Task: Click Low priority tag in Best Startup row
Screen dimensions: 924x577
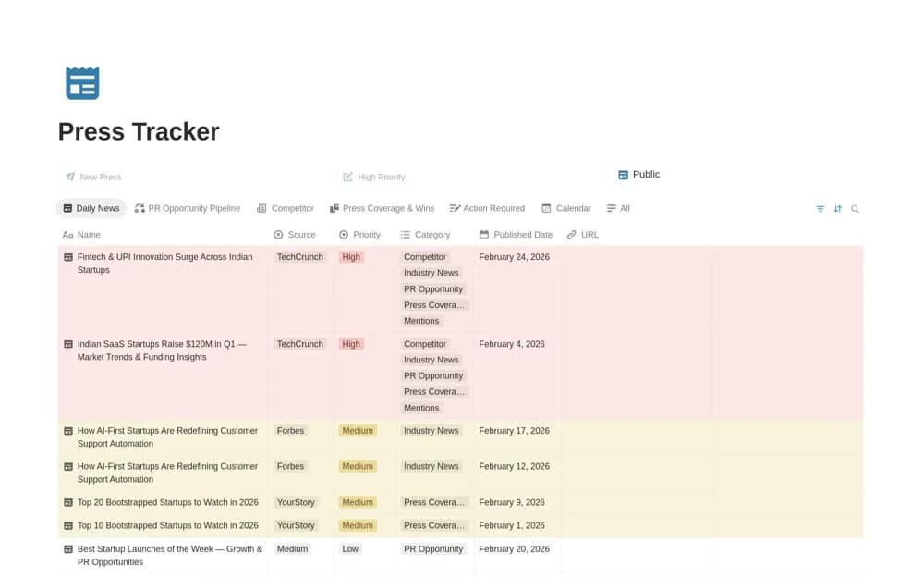Action: click(350, 549)
